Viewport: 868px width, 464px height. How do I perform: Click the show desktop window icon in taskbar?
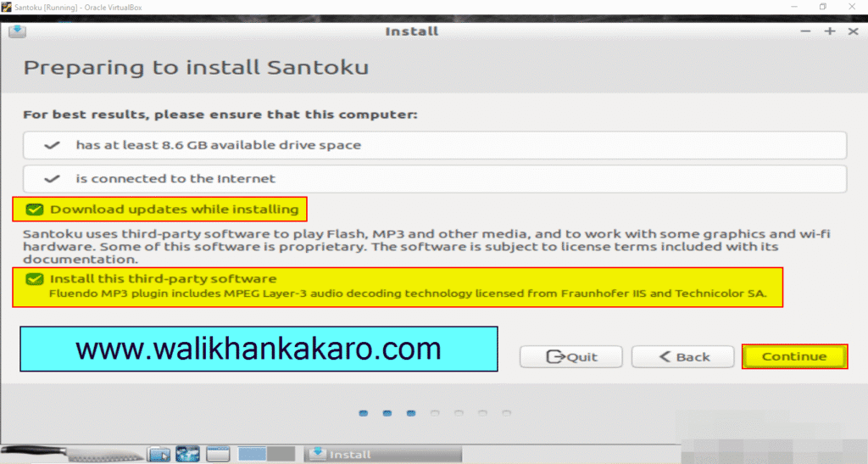tap(218, 454)
